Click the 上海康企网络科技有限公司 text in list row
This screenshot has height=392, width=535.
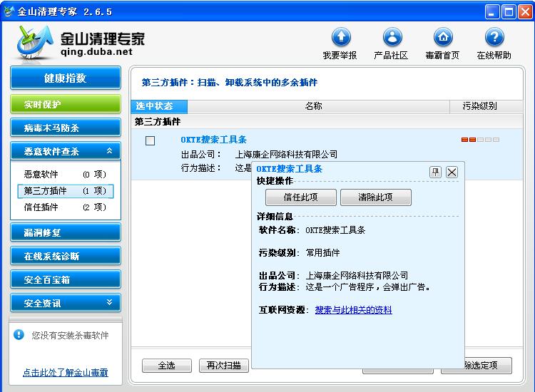pyautogui.click(x=286, y=155)
